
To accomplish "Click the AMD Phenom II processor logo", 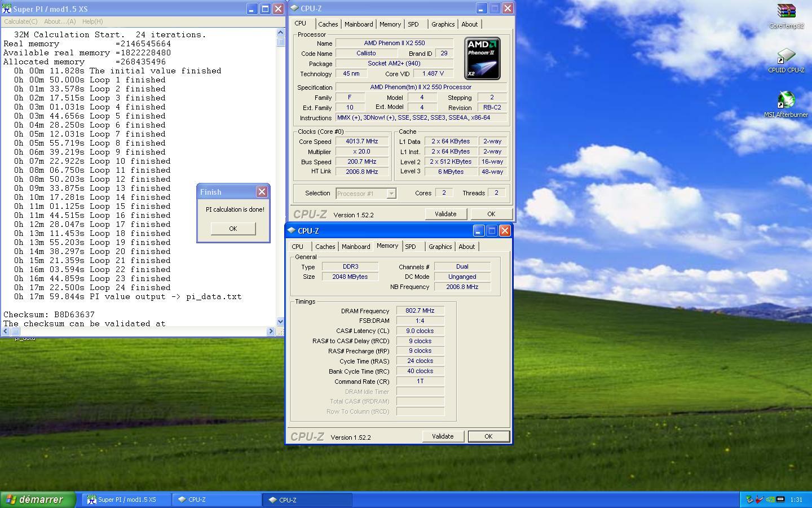I will (x=482, y=58).
